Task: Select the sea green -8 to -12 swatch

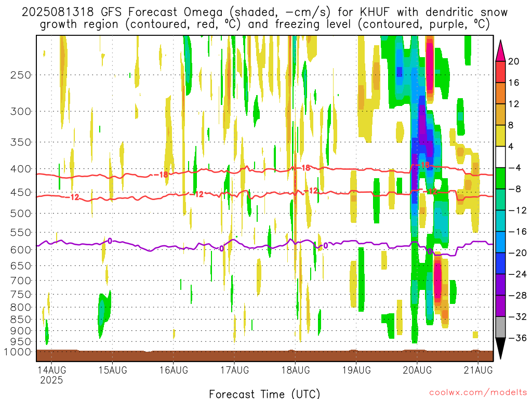Action: [500, 200]
